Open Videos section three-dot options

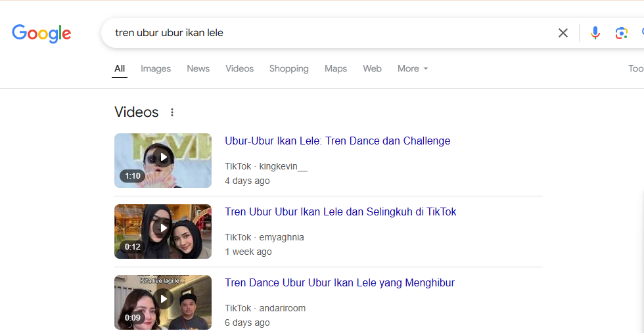point(172,112)
